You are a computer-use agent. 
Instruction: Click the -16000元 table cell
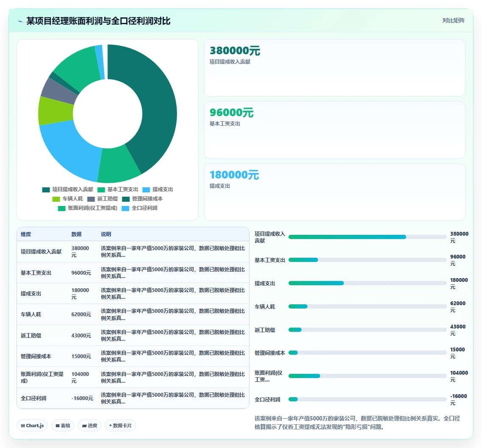82,398
